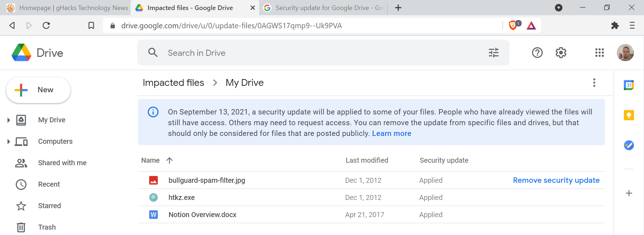Viewport: 644px width, 235px height.
Task: Open the Google apps grid
Action: click(600, 53)
